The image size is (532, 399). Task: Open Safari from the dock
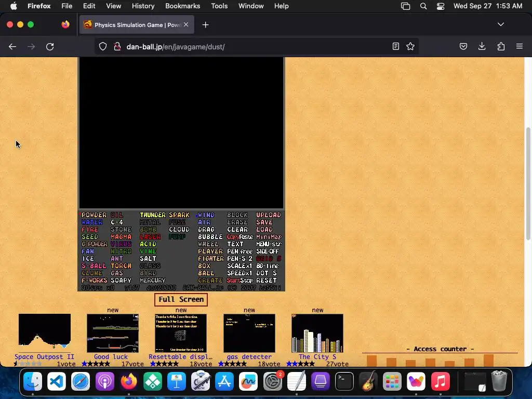tap(81, 381)
